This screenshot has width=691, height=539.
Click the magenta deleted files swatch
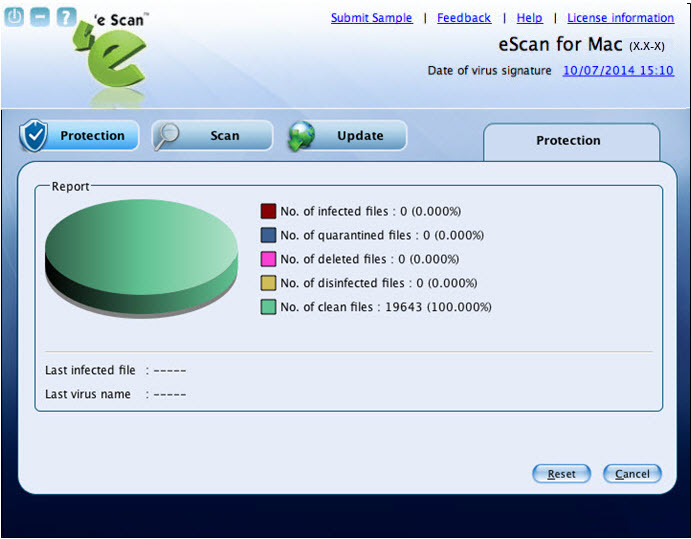(268, 259)
